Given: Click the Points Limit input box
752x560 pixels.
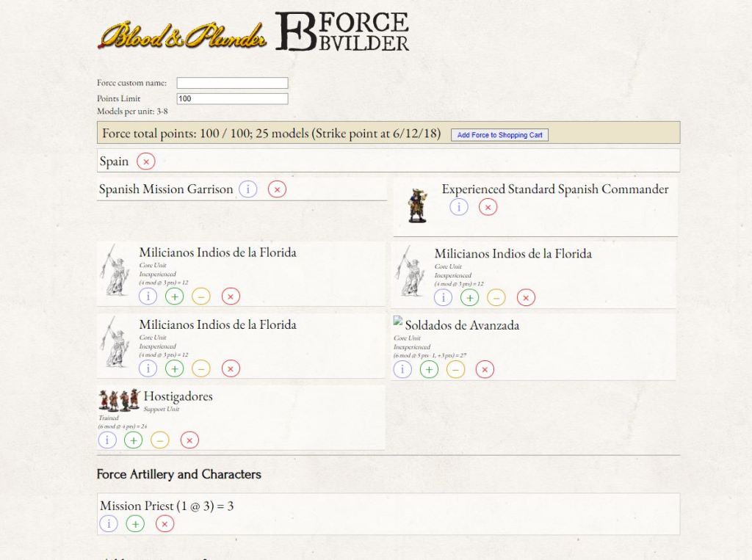Looking at the screenshot, I should (x=232, y=98).
